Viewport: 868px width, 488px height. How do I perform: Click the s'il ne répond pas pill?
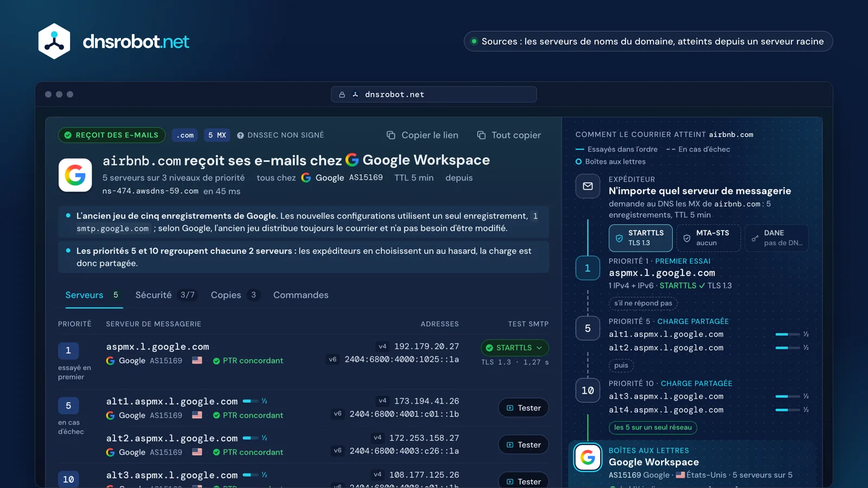[x=643, y=303]
